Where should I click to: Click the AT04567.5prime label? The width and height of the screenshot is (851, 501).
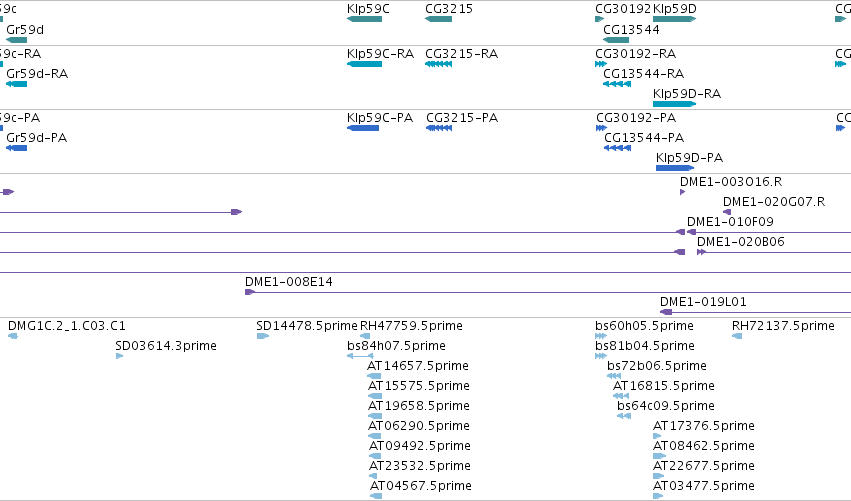(x=421, y=485)
